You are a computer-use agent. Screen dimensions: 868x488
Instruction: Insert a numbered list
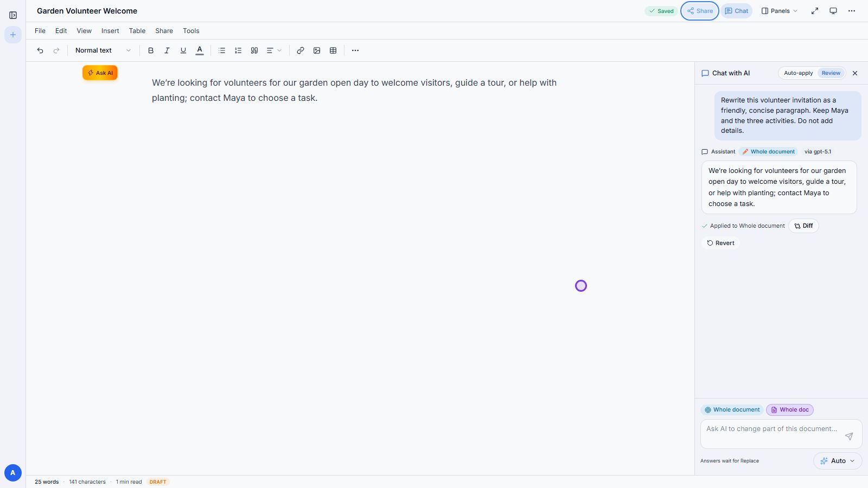coord(238,50)
